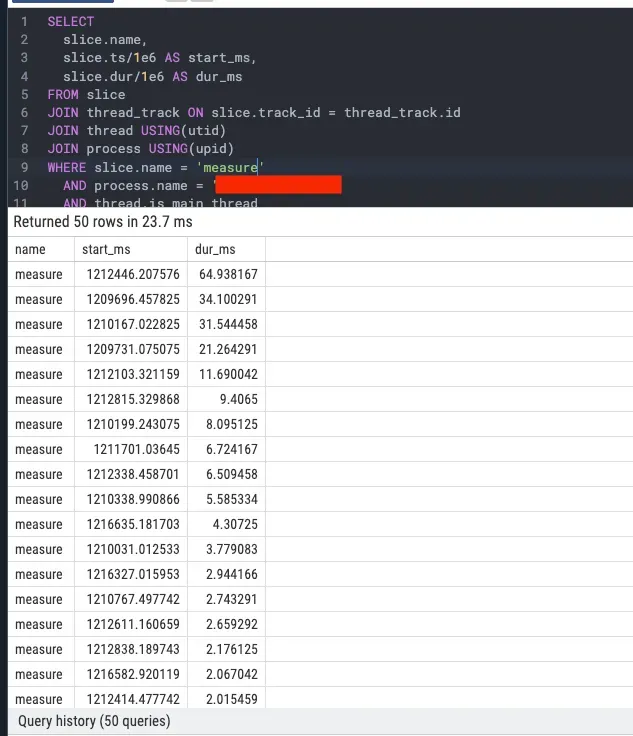Screen dimensions: 633x736
Task: Select dur_ms cell 11.690042
Action: (x=228, y=374)
